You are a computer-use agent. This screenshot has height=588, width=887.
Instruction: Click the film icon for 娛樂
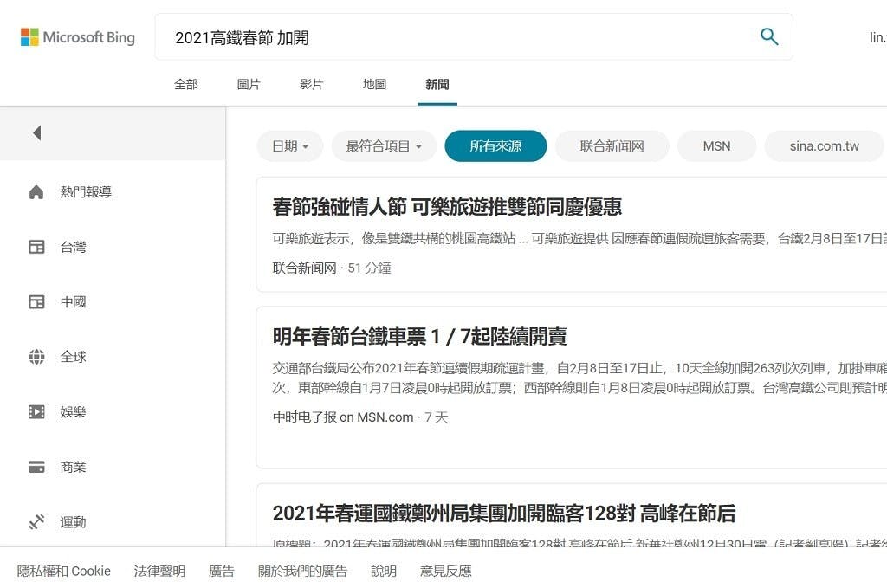[x=36, y=411]
